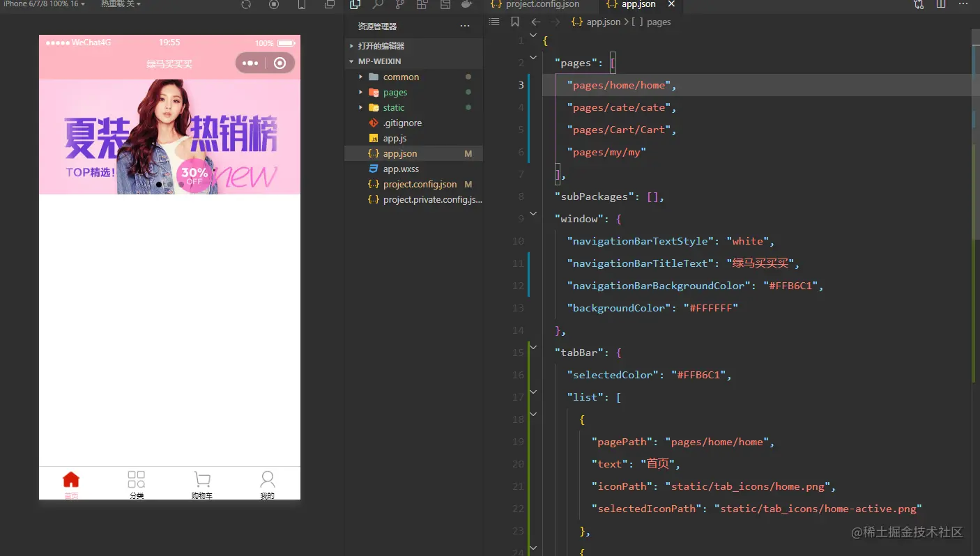Click "static/tab_icons/home-active.png" on line 22
The width and height of the screenshot is (980, 556).
click(818, 509)
